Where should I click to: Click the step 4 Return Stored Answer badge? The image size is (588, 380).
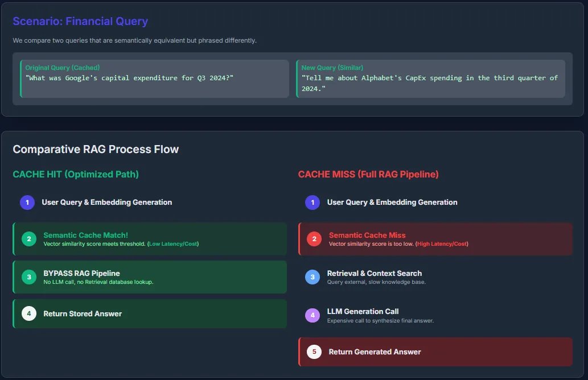pyautogui.click(x=28, y=313)
